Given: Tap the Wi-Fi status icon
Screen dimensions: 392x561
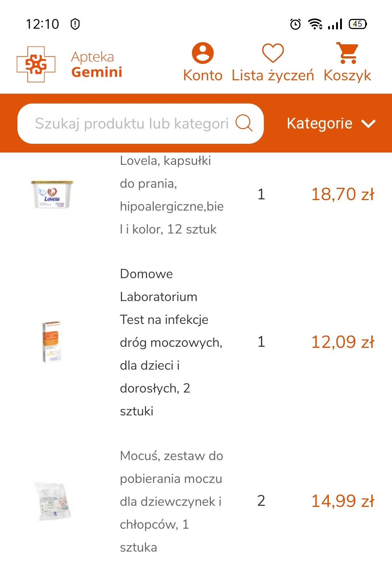Looking at the screenshot, I should click(315, 24).
